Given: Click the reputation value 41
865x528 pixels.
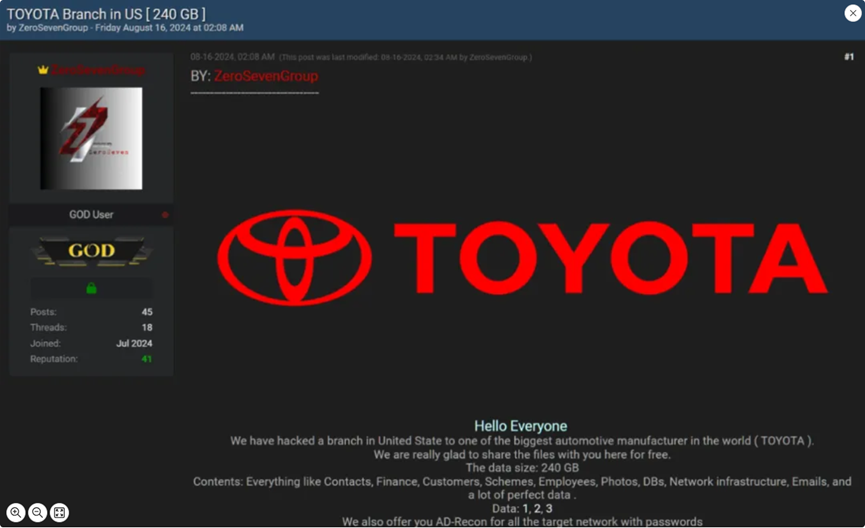Looking at the screenshot, I should 147,359.
